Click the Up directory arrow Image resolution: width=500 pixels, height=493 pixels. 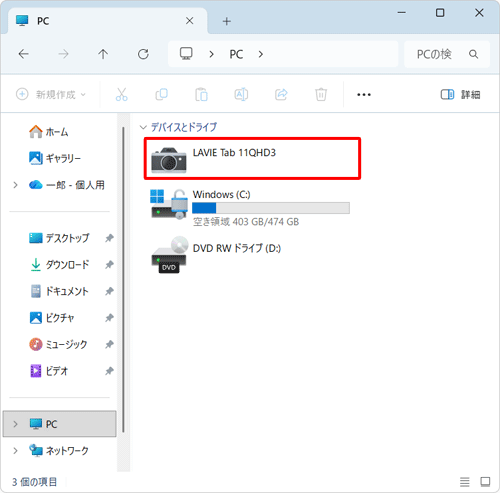103,54
